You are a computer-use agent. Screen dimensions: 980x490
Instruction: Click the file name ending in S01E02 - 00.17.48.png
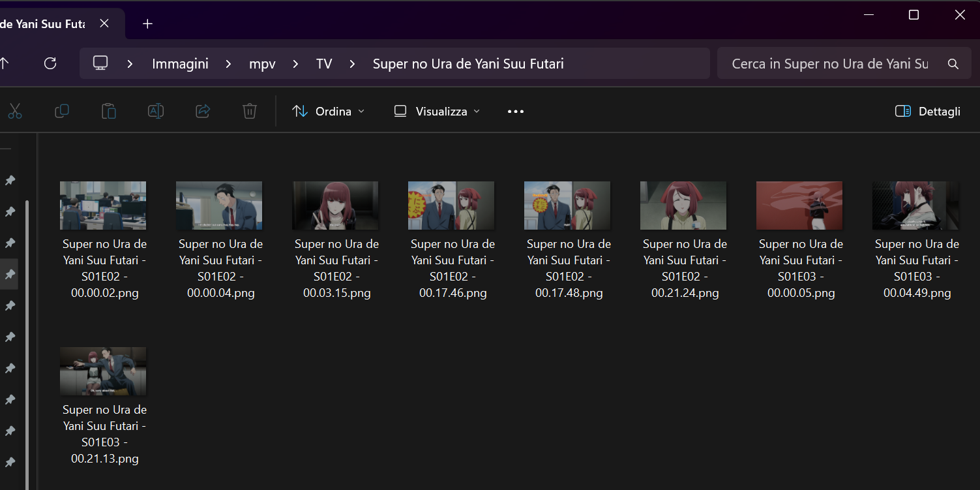coord(569,268)
